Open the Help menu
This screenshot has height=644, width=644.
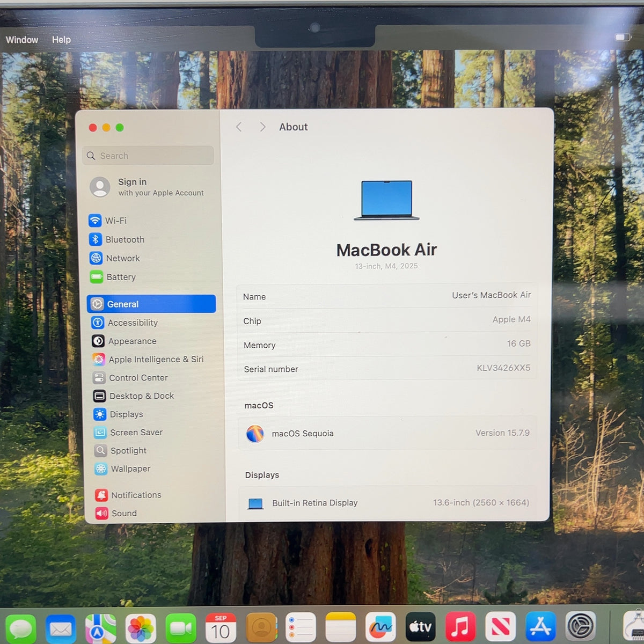(x=61, y=40)
